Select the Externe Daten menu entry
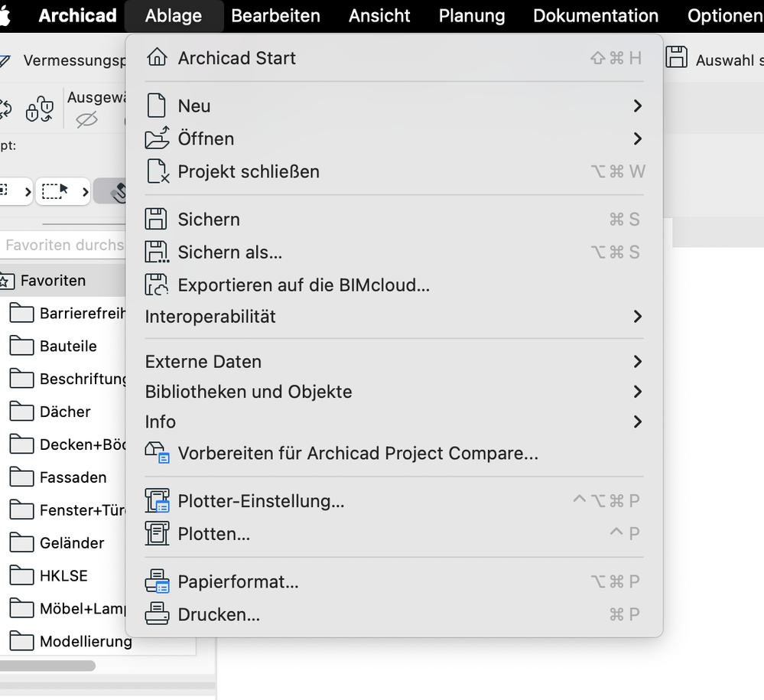Viewport: 764px width, 700px height. click(203, 362)
